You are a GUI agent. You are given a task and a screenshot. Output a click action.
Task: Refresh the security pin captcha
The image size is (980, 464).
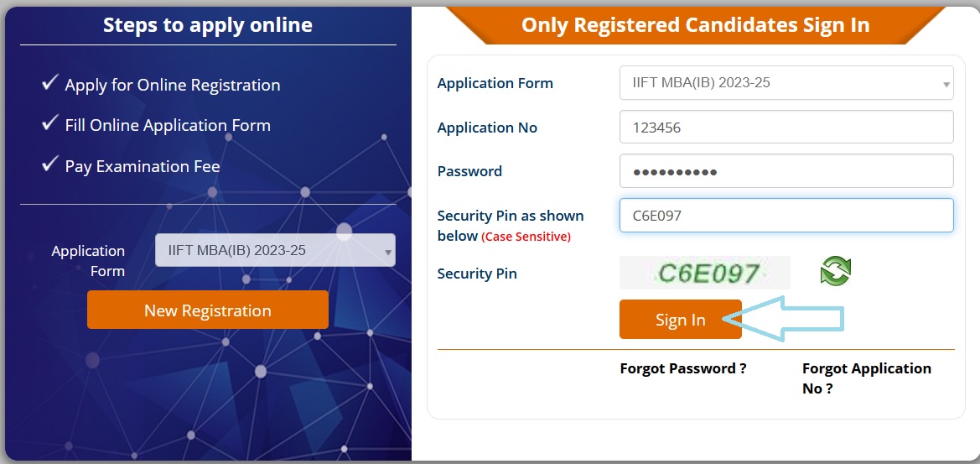(836, 271)
